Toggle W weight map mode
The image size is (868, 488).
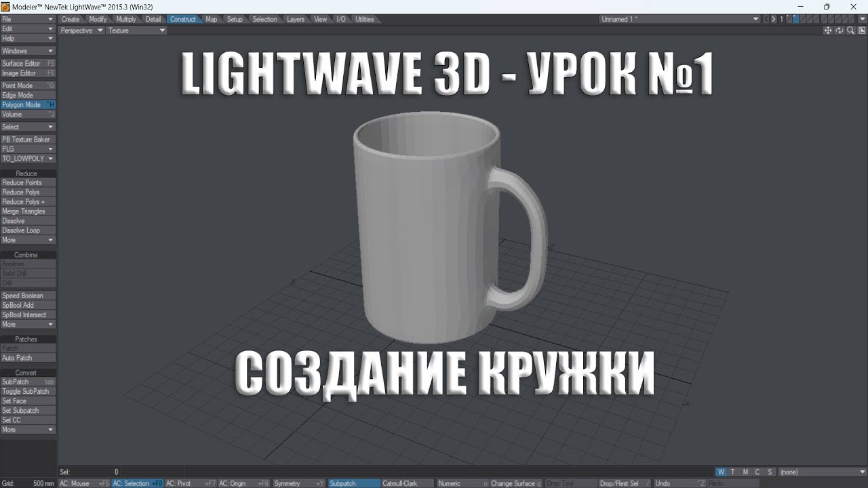click(x=722, y=472)
